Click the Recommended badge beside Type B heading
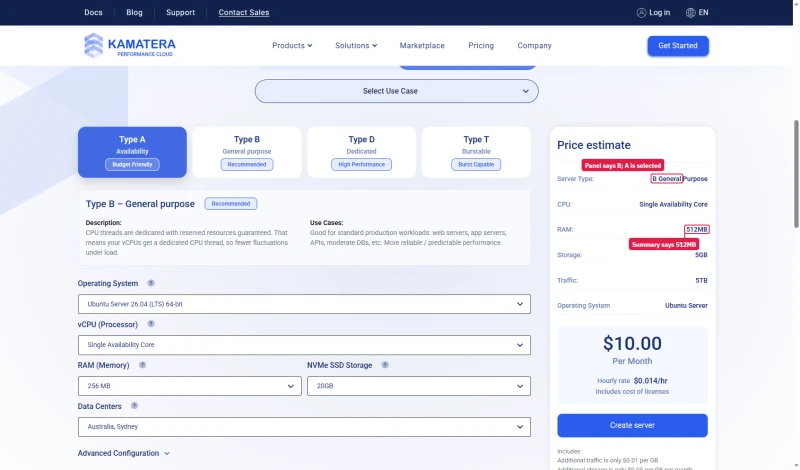Image resolution: width=800 pixels, height=470 pixels. (x=231, y=204)
